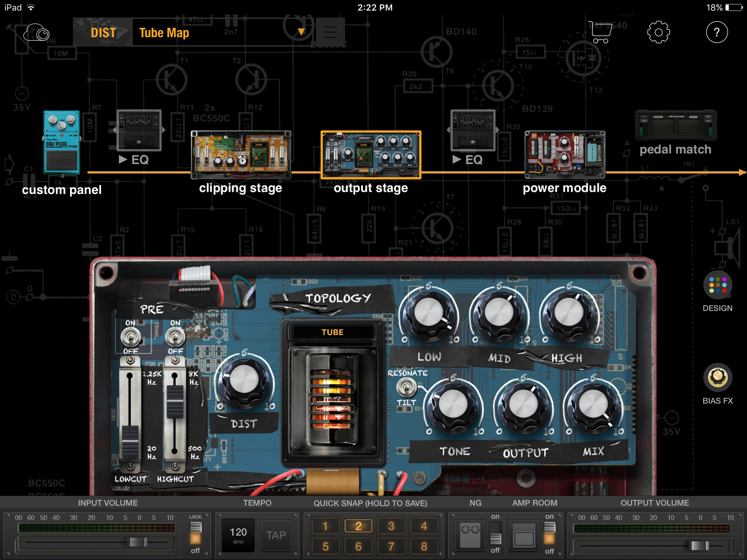Screen dimensions: 747x560
Task: Open the second EQ module before power module
Action: [473, 131]
